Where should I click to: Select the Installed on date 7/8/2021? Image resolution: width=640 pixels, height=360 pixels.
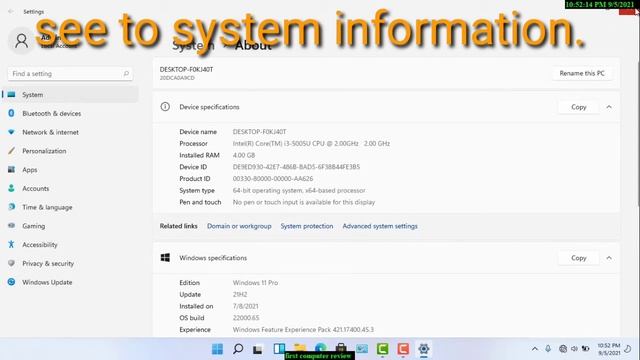245,306
